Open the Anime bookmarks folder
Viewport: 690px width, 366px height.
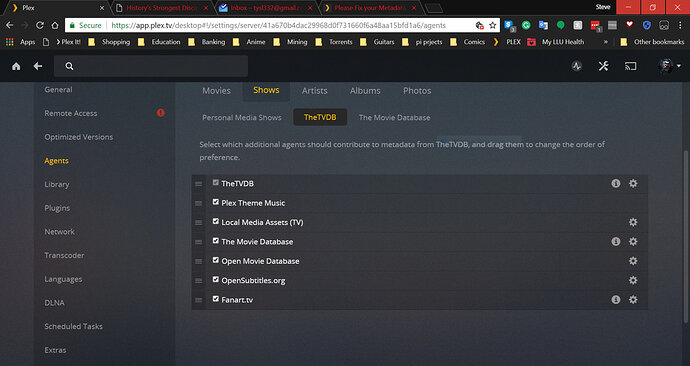point(250,42)
